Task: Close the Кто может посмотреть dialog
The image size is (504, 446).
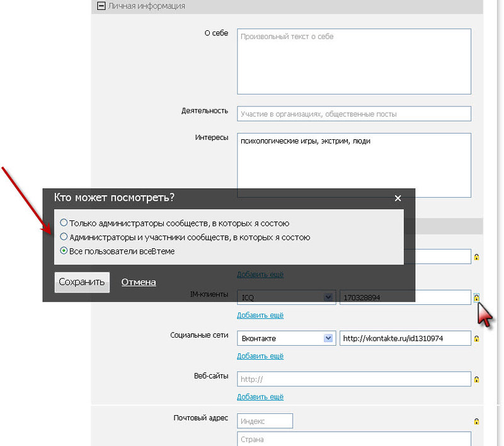Action: tap(398, 198)
